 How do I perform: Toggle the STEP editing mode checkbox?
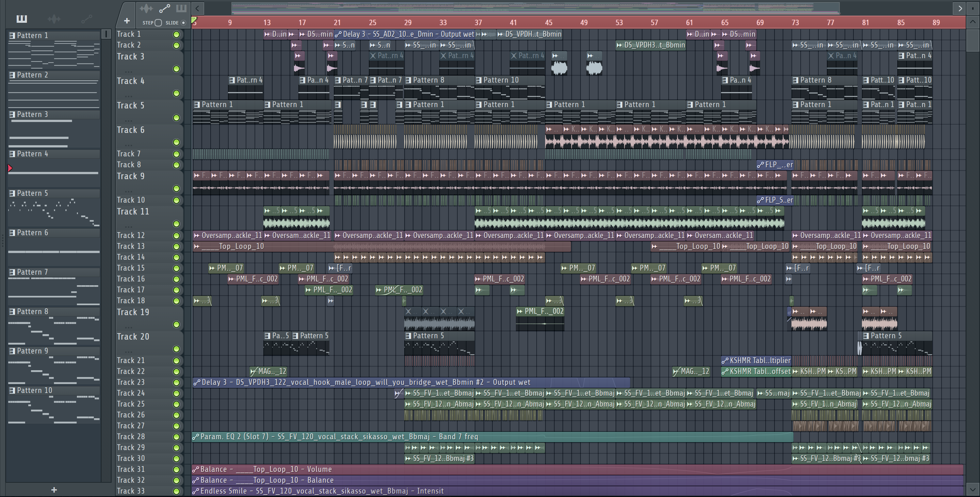point(158,23)
